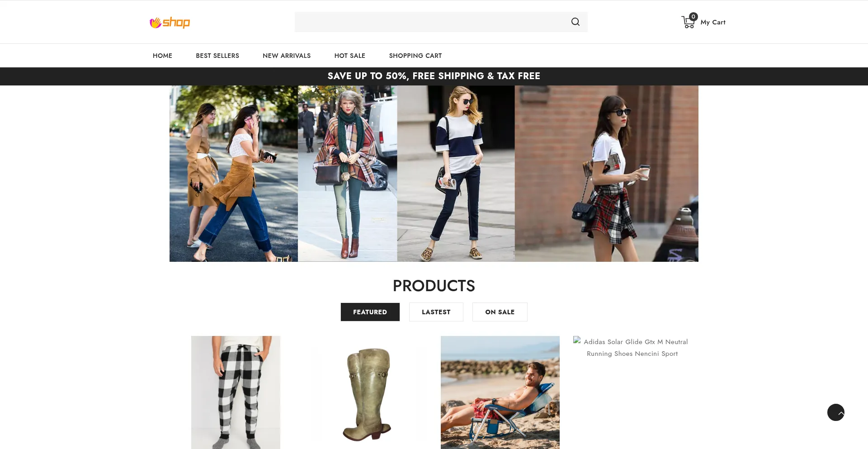Image resolution: width=868 pixels, height=449 pixels.
Task: Go to the HOME menu item
Action: (x=162, y=56)
